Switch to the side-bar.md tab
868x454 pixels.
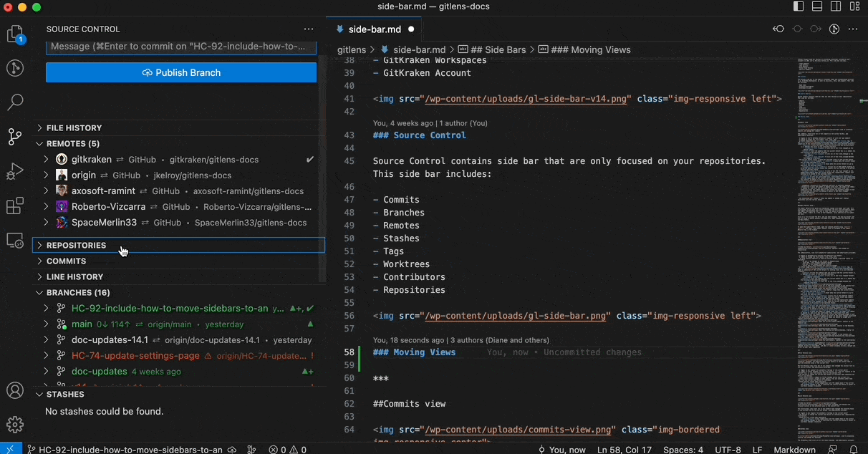(x=374, y=29)
